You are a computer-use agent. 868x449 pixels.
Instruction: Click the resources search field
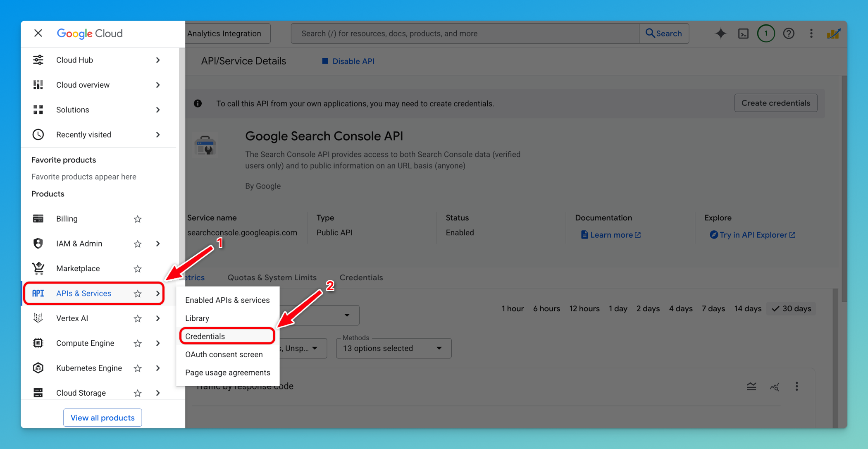pyautogui.click(x=463, y=33)
